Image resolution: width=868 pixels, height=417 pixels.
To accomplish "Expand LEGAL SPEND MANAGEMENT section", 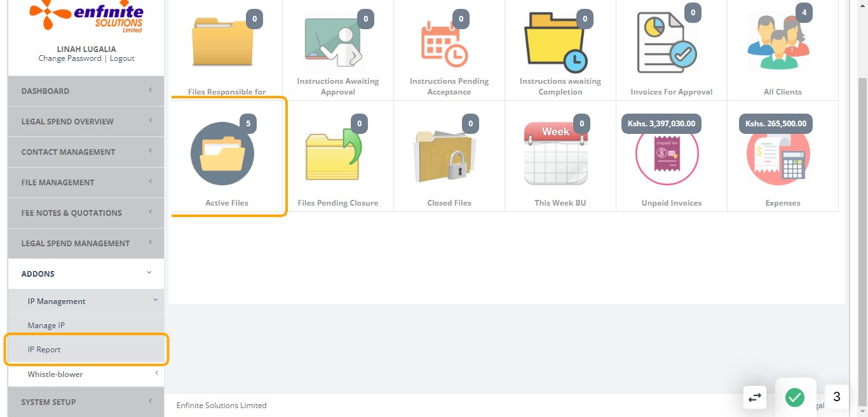I will click(x=86, y=243).
